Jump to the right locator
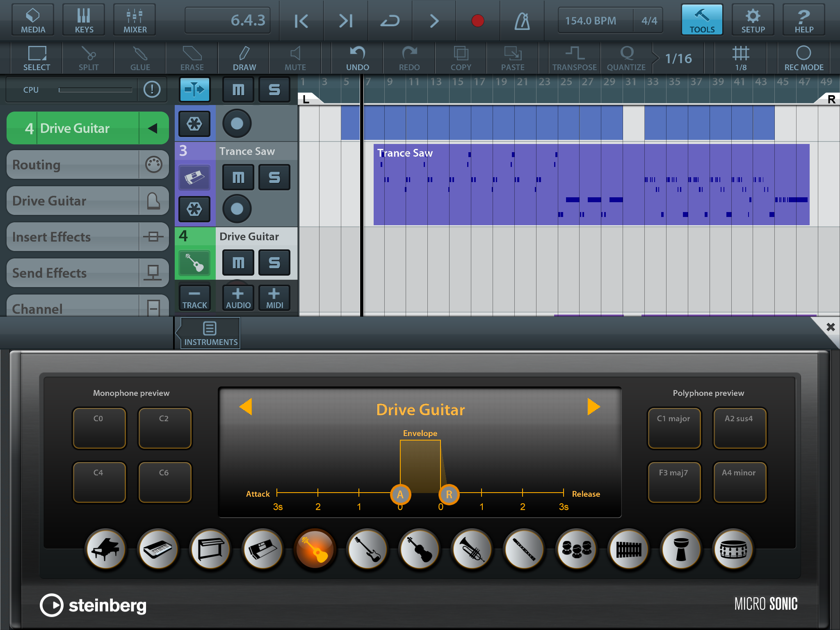840x630 pixels. click(345, 21)
